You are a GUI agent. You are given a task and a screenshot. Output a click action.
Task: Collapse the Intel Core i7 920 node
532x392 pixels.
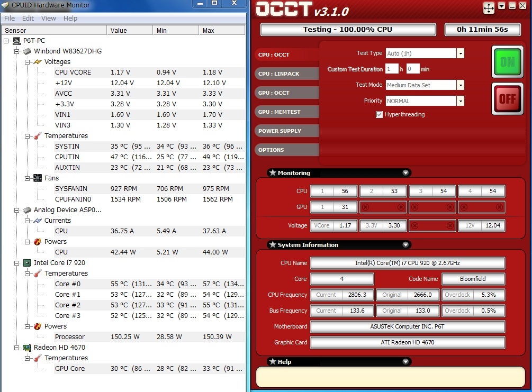(16, 263)
